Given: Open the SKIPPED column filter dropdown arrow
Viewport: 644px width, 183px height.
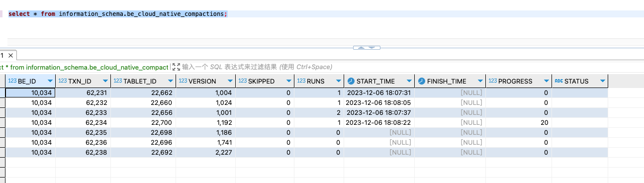Looking at the screenshot, I should tap(288, 81).
